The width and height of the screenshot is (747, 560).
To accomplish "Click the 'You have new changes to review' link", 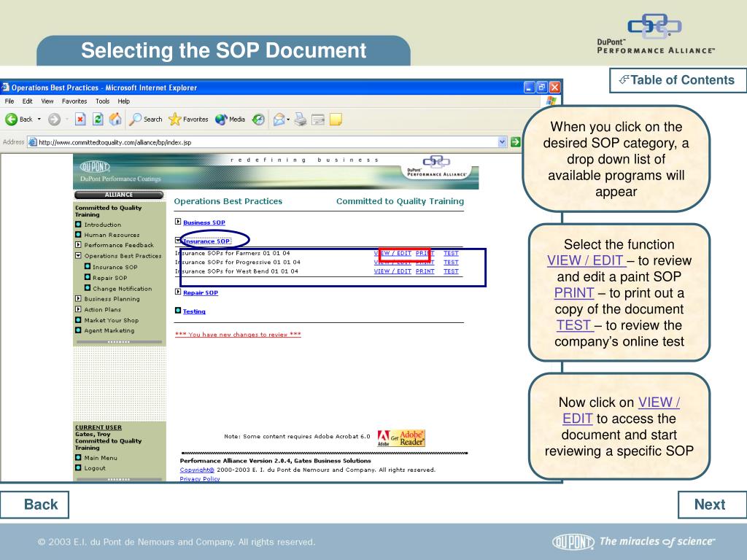I will tap(238, 334).
